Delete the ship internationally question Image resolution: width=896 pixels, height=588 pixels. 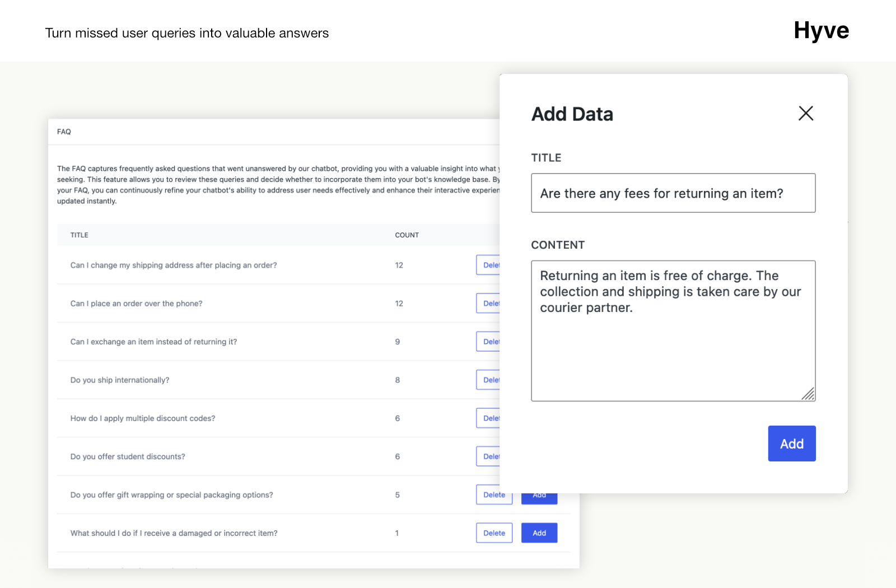tap(488, 380)
